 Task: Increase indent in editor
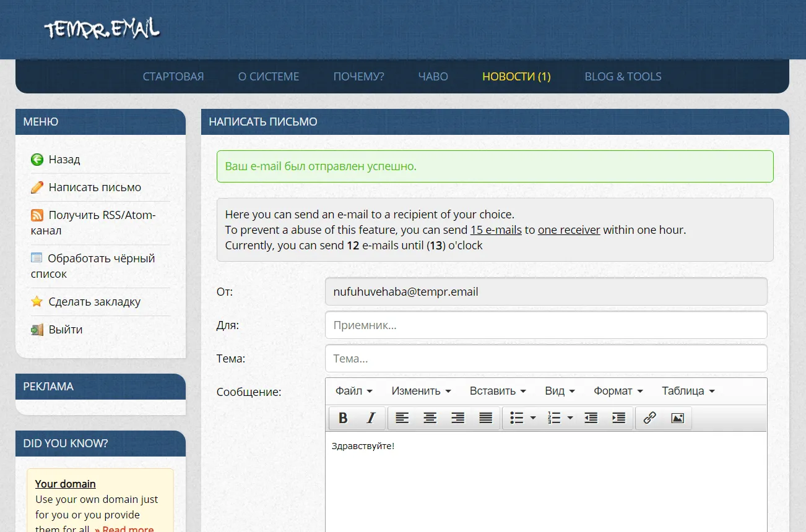(x=619, y=418)
